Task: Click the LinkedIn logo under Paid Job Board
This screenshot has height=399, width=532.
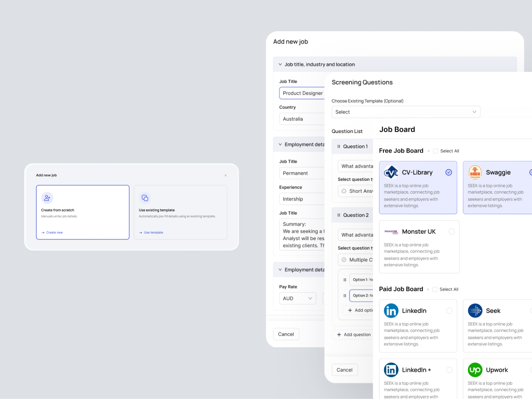Action: click(x=391, y=310)
